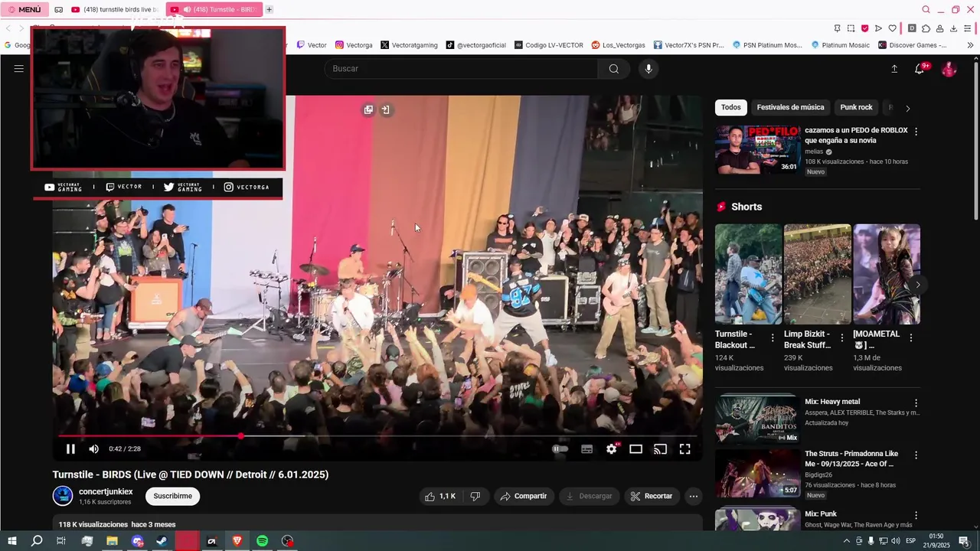The width and height of the screenshot is (980, 551).
Task: Show more filter chips with right arrow
Action: tap(908, 108)
